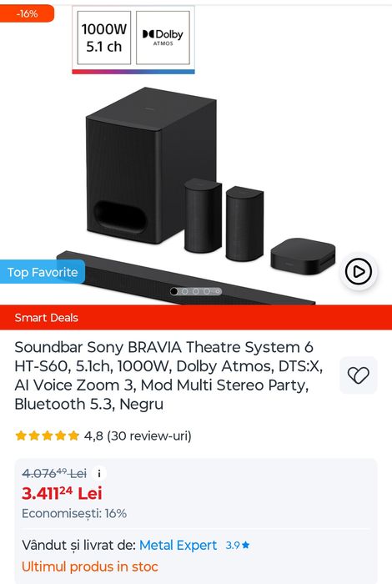Add the soundbar to favorites with the heart icon
Viewport: 392px width, 584px height.
[x=358, y=375]
